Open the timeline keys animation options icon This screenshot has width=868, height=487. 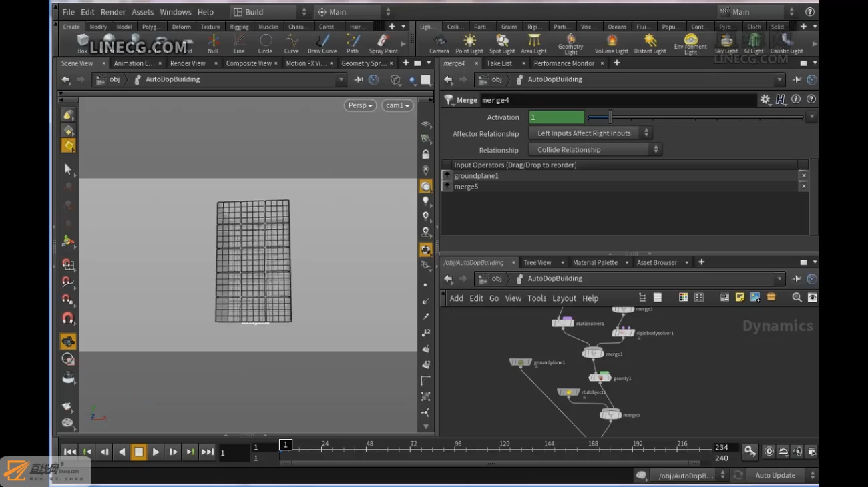[x=750, y=452]
